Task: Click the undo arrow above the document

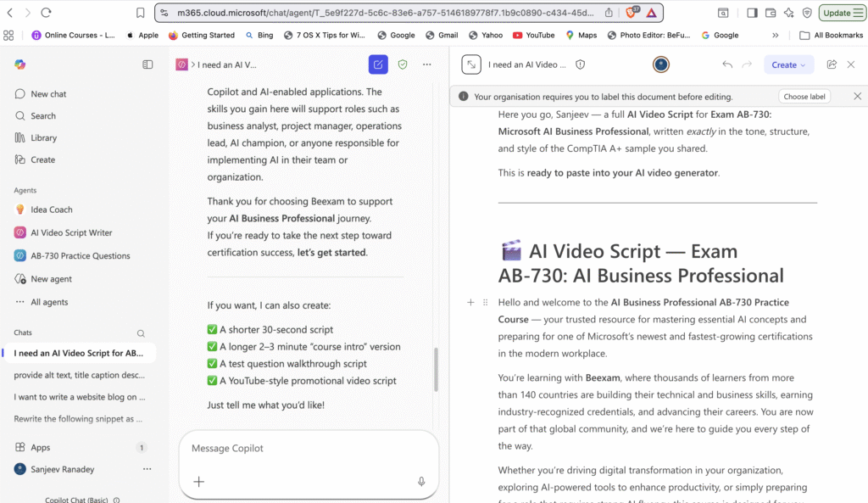Action: pos(727,64)
